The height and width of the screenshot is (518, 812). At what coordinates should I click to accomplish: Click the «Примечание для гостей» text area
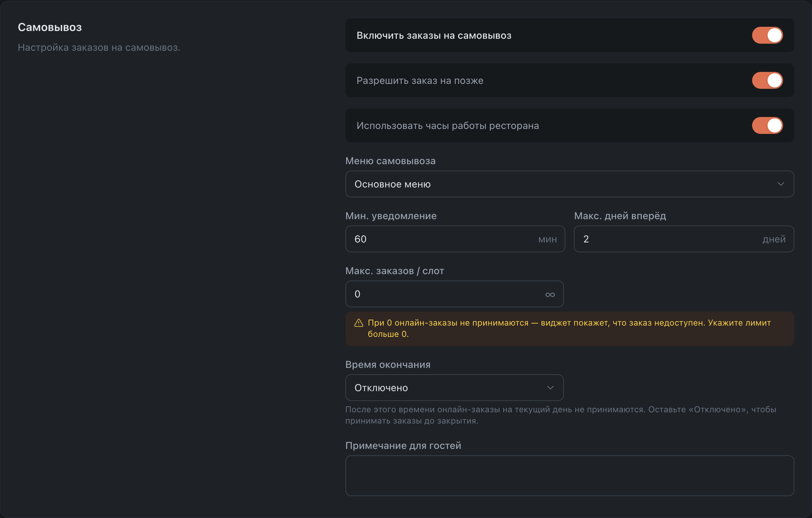click(x=570, y=476)
